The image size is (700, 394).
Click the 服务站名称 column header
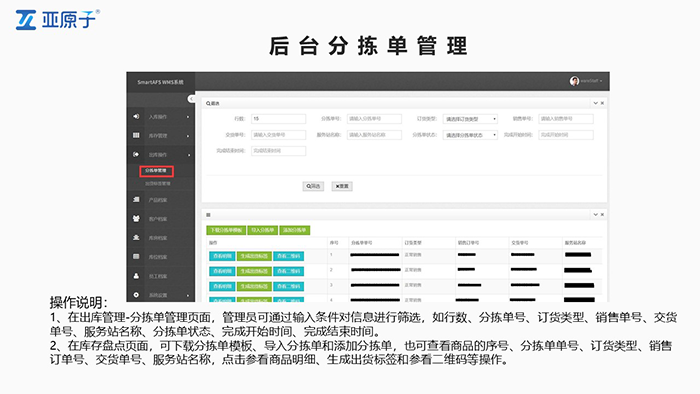tap(575, 243)
